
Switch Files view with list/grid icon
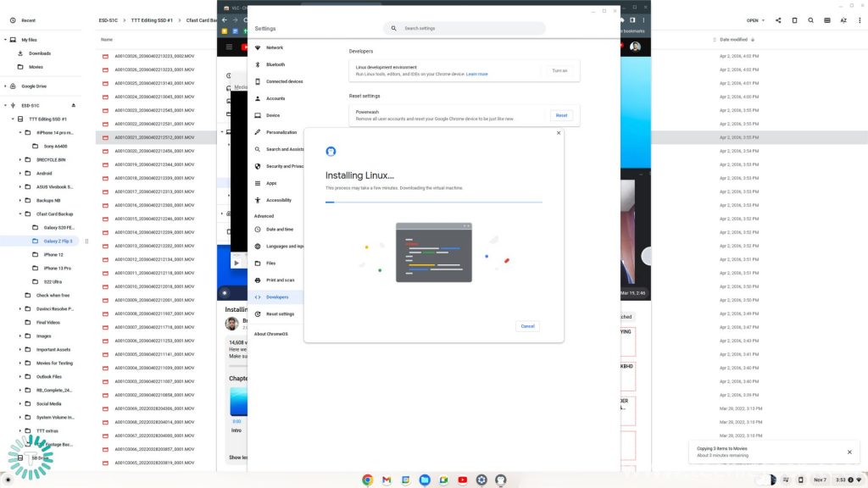827,20
